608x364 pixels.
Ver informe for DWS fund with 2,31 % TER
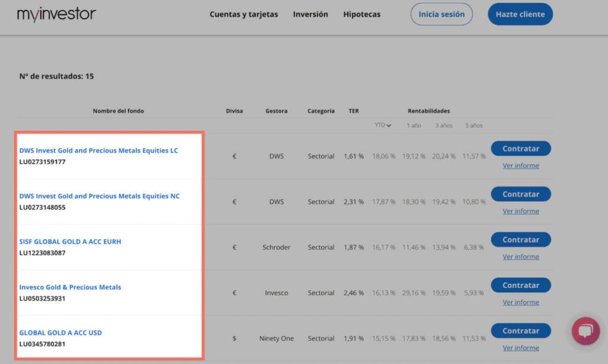(521, 211)
